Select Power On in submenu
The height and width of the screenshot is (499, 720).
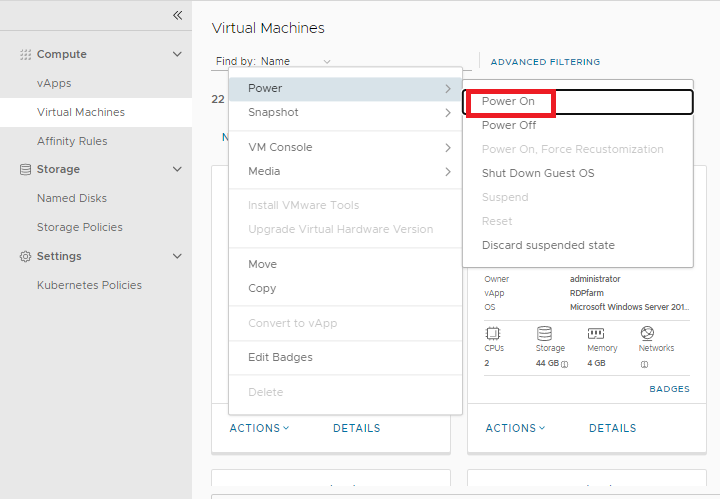(x=578, y=101)
